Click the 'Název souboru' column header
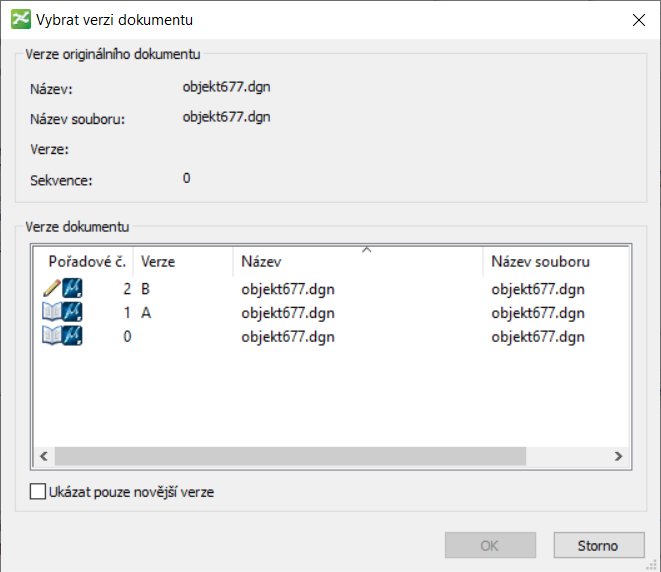661x572 pixels. point(540,262)
